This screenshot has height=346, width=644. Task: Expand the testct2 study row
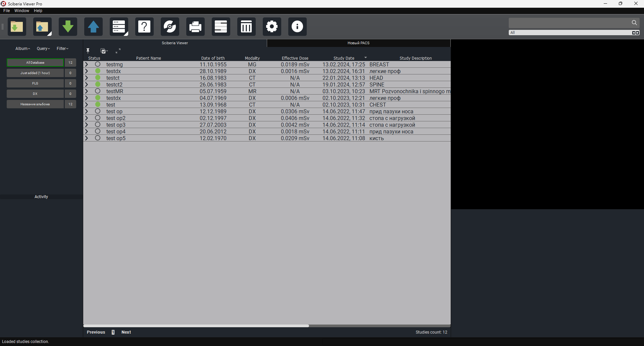[x=87, y=84]
